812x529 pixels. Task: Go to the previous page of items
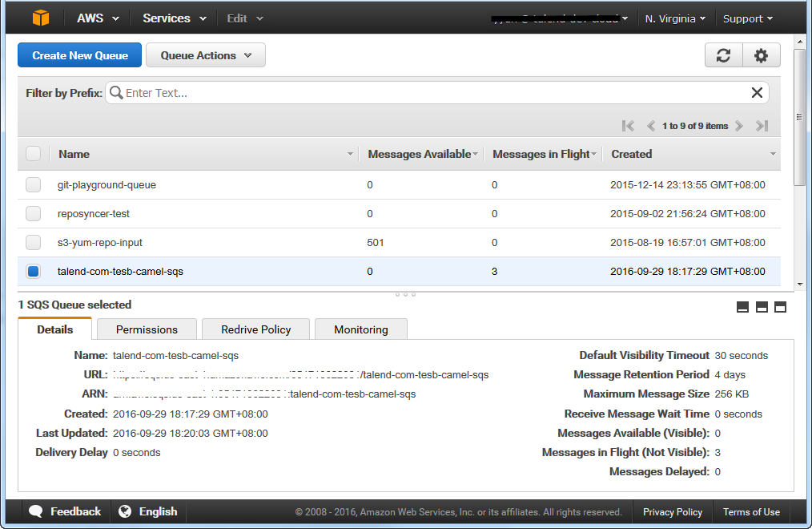point(651,126)
